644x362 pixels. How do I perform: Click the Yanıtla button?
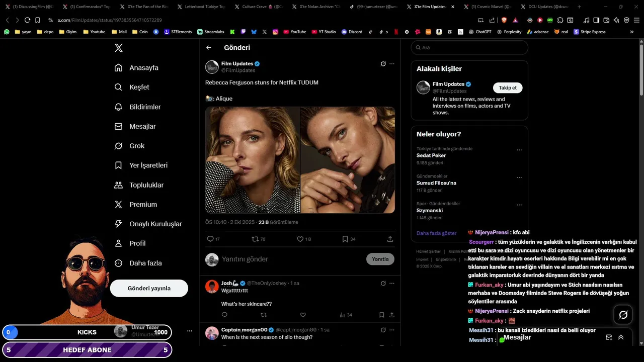(380, 259)
